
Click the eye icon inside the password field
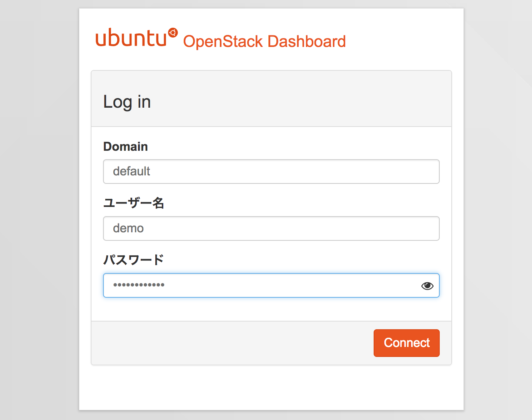pos(427,285)
